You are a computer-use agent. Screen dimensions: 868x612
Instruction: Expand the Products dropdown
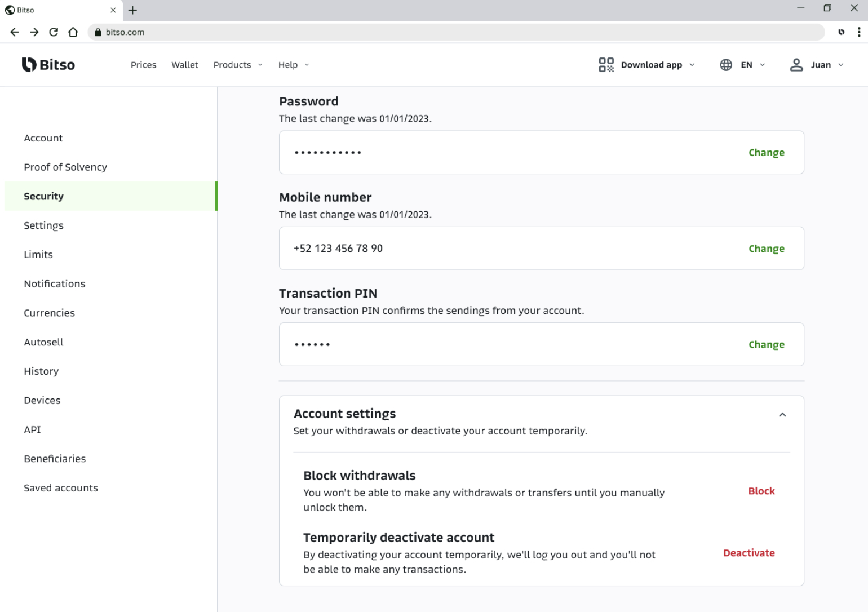[x=238, y=65]
